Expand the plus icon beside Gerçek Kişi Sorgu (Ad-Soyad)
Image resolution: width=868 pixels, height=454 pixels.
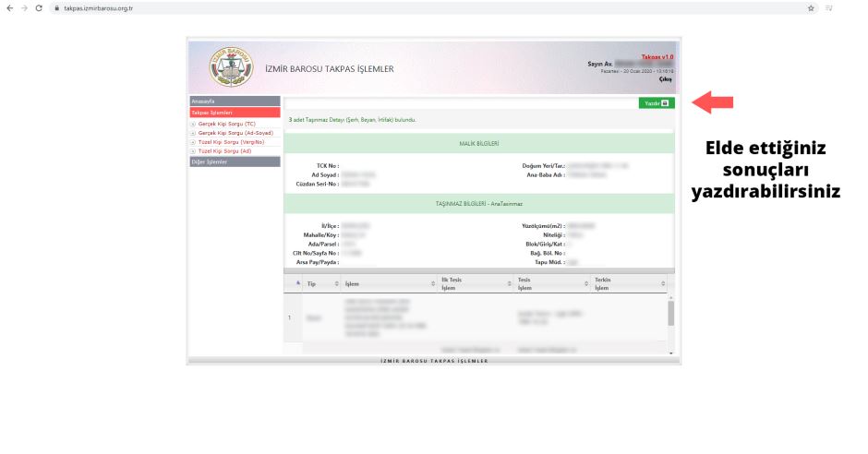click(193, 133)
